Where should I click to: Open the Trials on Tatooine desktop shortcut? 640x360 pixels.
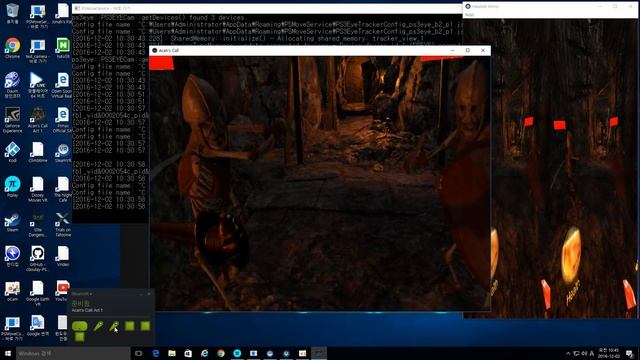click(x=63, y=224)
